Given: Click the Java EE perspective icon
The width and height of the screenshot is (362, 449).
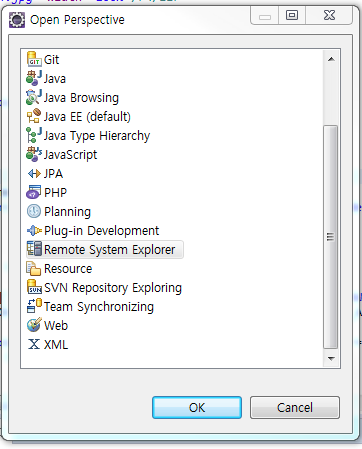Looking at the screenshot, I should click(x=34, y=116).
